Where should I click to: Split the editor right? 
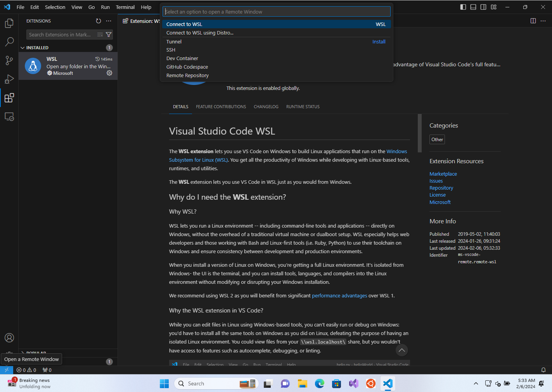pyautogui.click(x=533, y=21)
